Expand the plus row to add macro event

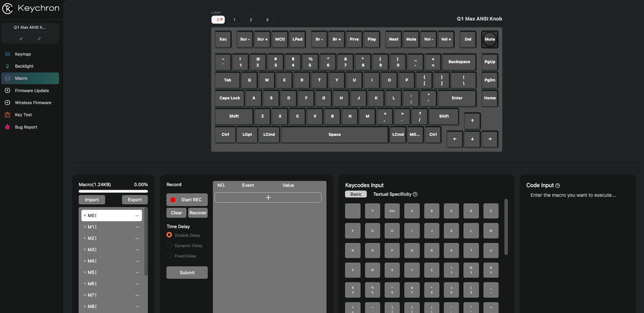coord(268,198)
